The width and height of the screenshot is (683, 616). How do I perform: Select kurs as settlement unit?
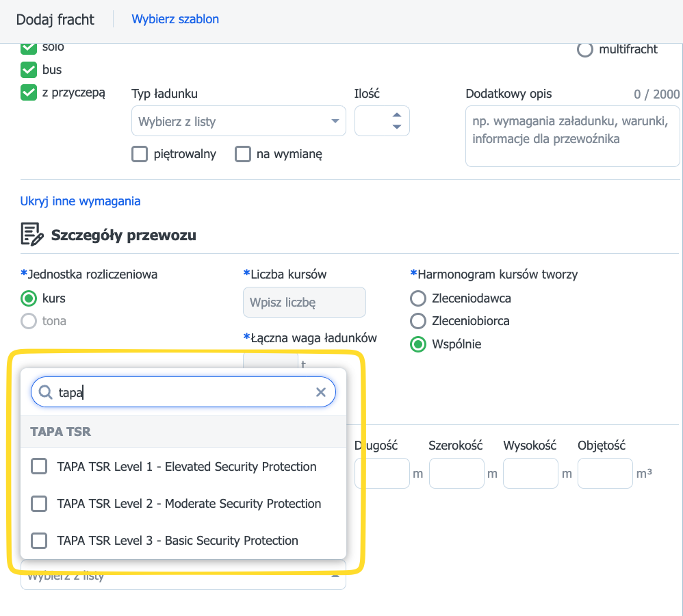tap(29, 298)
